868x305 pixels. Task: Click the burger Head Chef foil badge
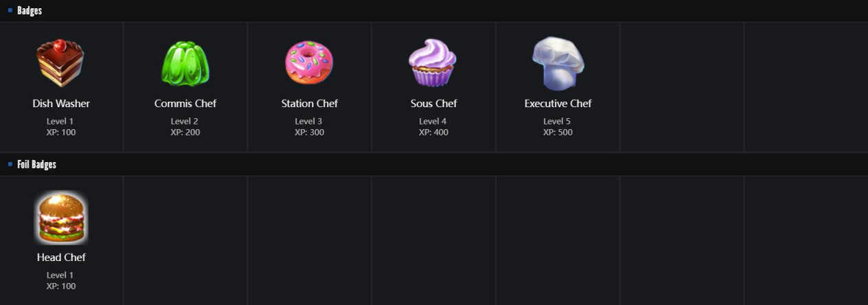(61, 218)
